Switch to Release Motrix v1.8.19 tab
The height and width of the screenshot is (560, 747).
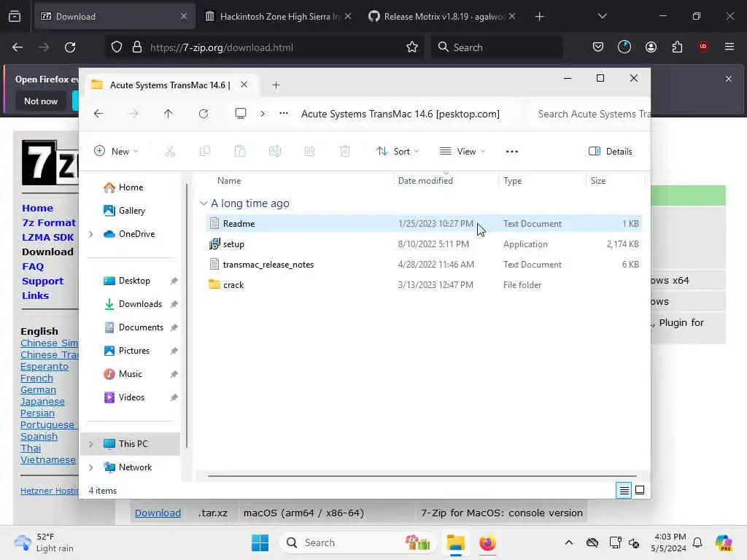click(x=443, y=17)
